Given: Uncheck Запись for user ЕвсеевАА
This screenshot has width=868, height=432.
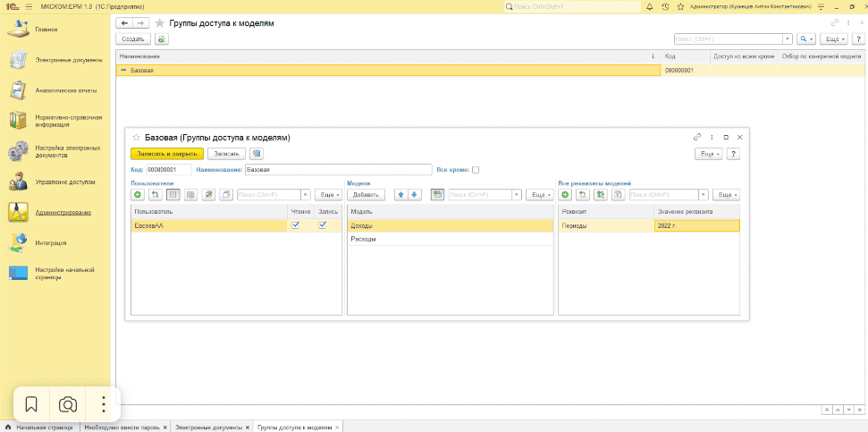Looking at the screenshot, I should (323, 225).
